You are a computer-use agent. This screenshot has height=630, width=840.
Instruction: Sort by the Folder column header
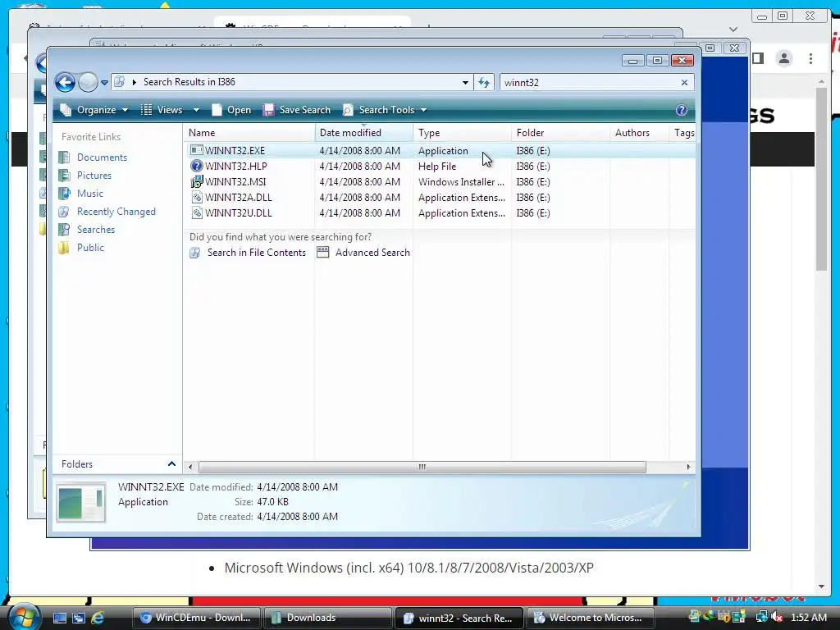click(x=560, y=132)
